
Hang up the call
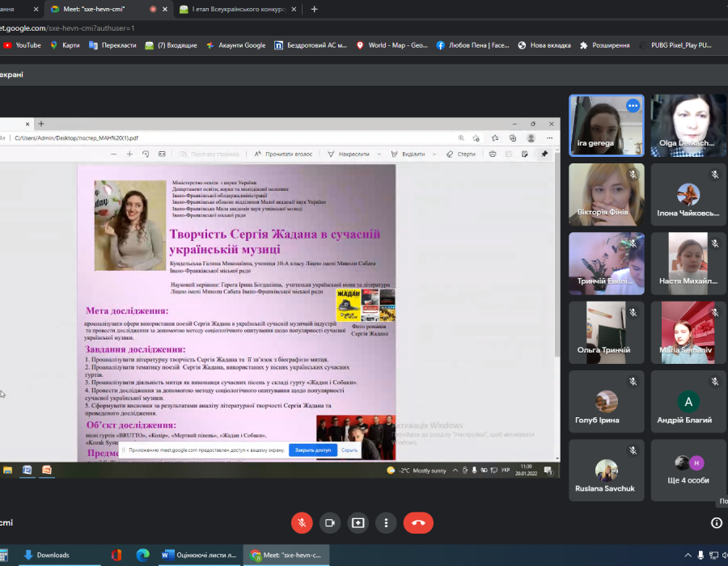(x=418, y=523)
